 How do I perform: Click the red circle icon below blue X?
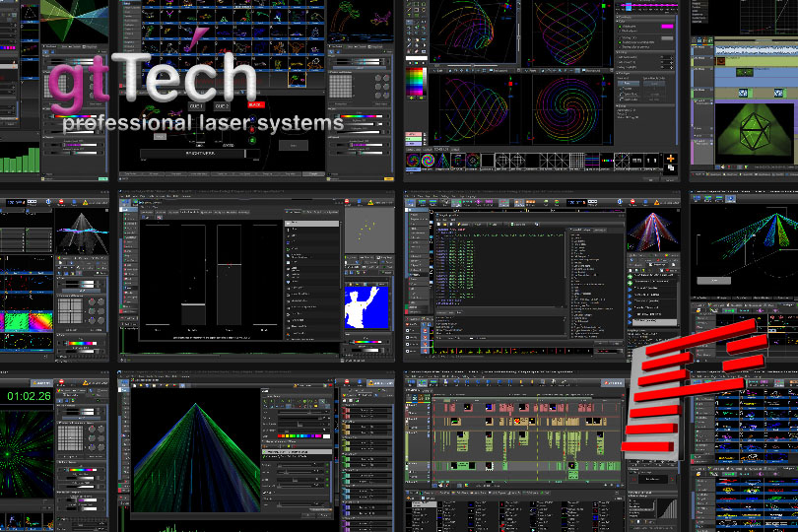pyautogui.click(x=251, y=131)
